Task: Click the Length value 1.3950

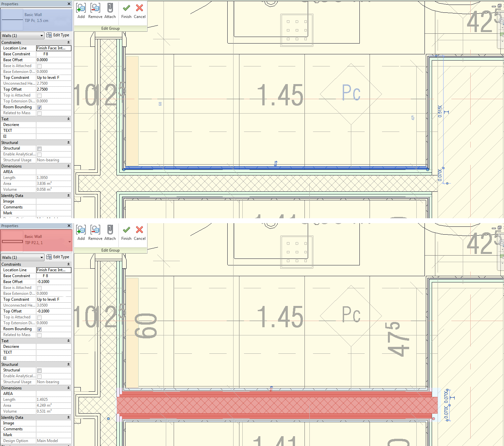Action: pos(54,178)
